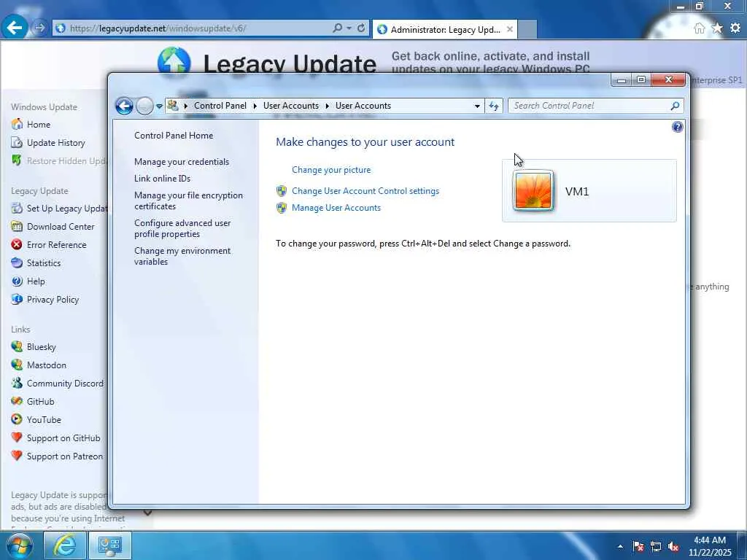Open Control Panel Home
This screenshot has width=747, height=560.
click(174, 135)
